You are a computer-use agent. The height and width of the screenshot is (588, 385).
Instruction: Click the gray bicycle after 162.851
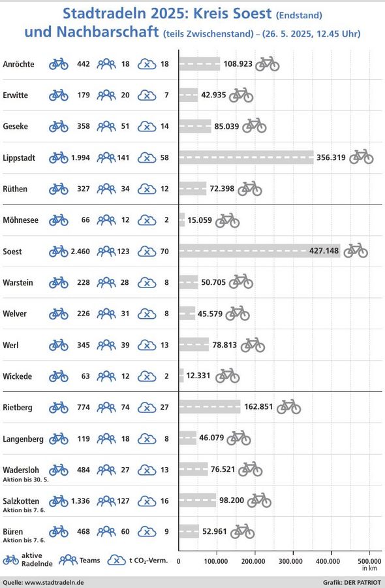288,407
